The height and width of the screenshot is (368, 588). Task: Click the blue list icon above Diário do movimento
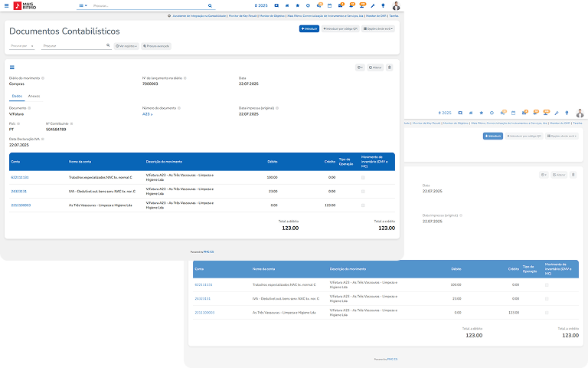pos(12,67)
